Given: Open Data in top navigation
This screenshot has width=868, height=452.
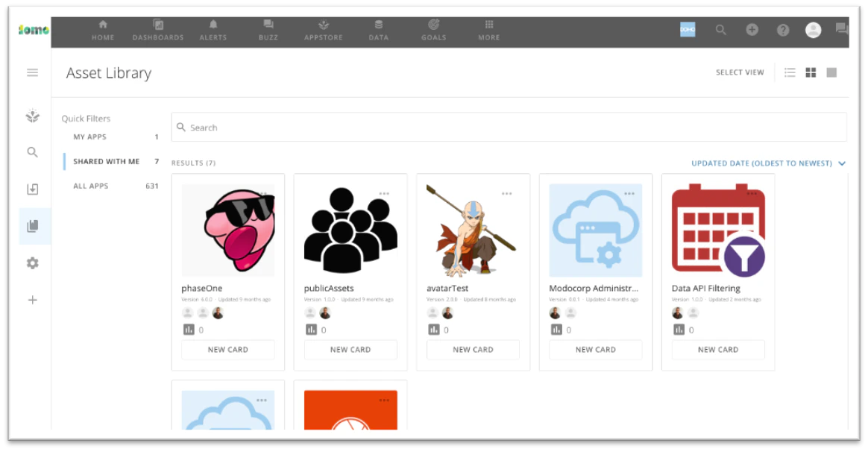Looking at the screenshot, I should click(x=379, y=31).
